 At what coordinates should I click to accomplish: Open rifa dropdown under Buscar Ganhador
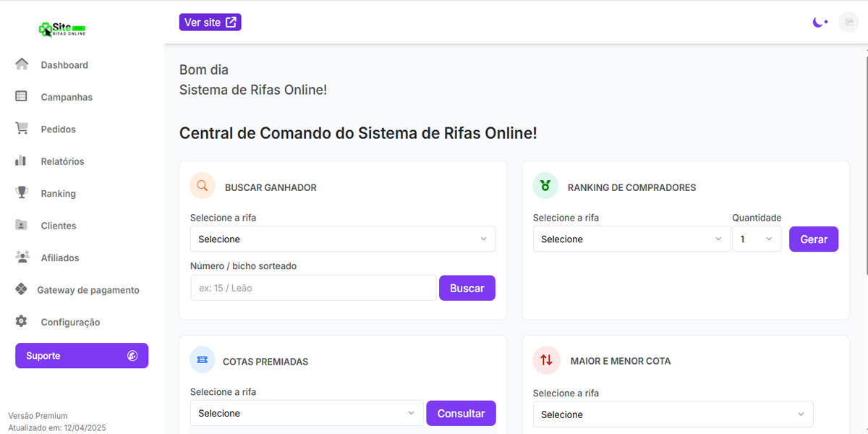click(x=343, y=239)
